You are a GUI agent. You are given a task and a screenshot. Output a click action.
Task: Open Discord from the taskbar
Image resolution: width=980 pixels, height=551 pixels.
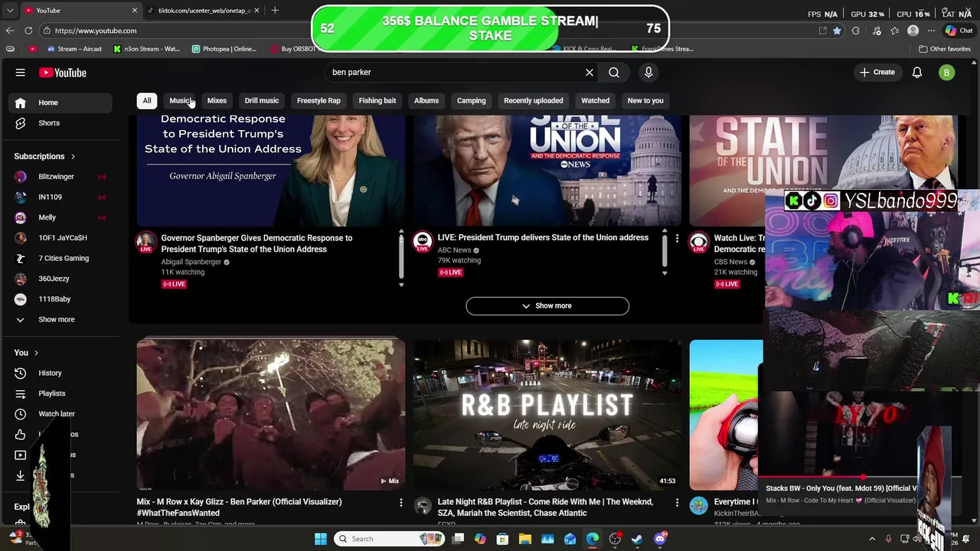tap(660, 539)
